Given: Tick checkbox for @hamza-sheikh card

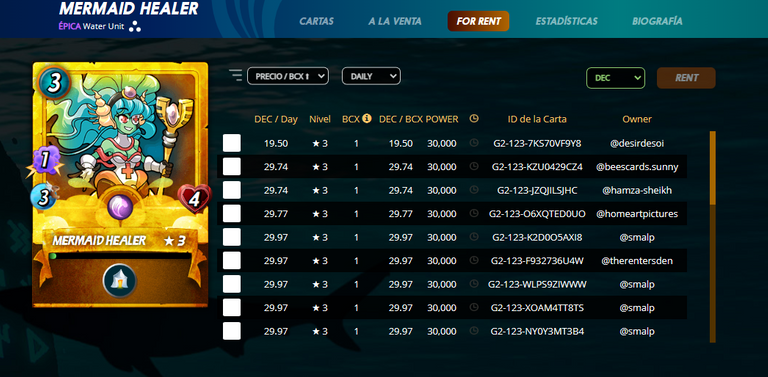Looking at the screenshot, I should point(232,190).
